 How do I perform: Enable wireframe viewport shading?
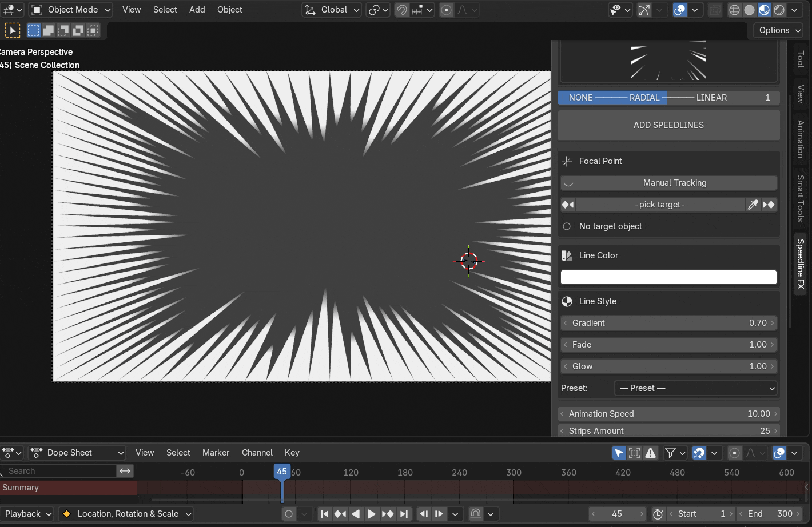tap(735, 10)
